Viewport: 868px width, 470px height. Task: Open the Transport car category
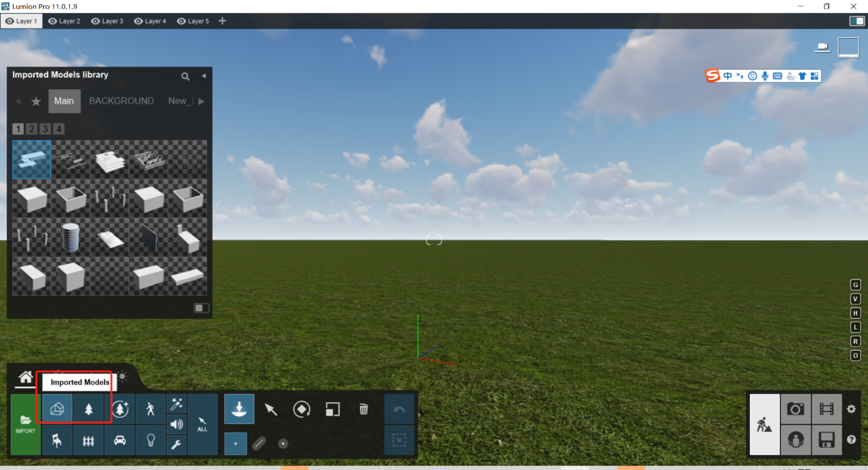pyautogui.click(x=120, y=440)
